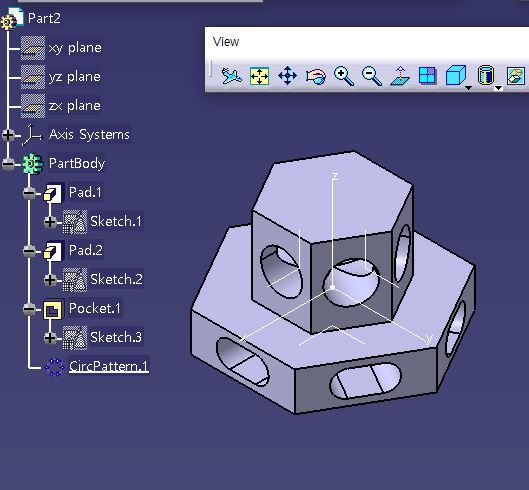Image resolution: width=529 pixels, height=490 pixels.
Task: Click the Pad.2 feature icon
Action: (53, 251)
